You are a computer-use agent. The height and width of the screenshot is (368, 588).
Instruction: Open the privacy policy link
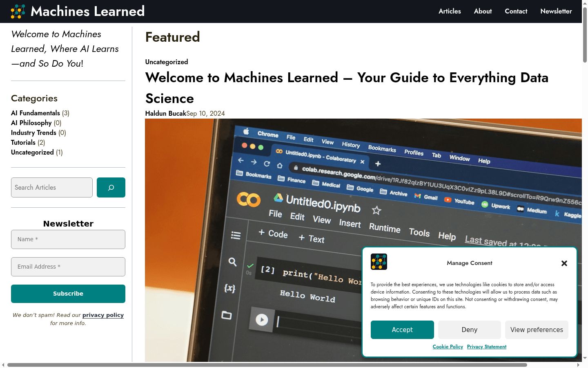pos(103,315)
